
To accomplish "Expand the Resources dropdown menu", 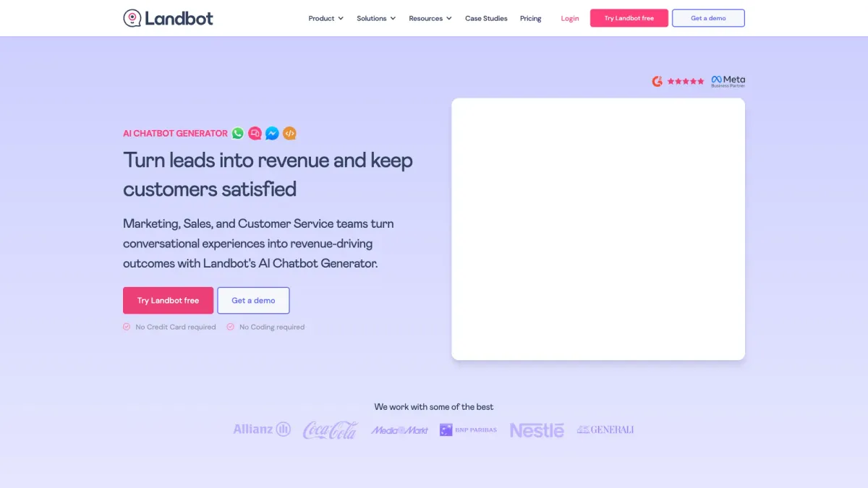I will pos(430,18).
